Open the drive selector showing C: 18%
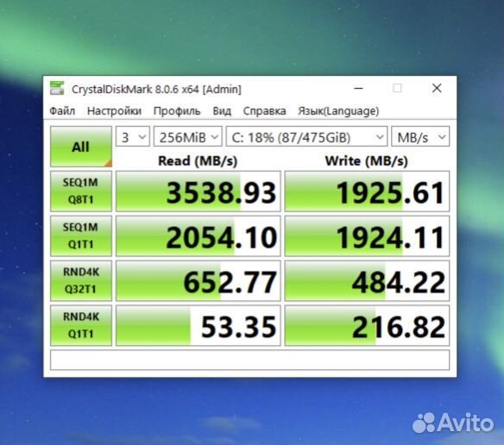Image resolution: width=504 pixels, height=445 pixels. (306, 137)
